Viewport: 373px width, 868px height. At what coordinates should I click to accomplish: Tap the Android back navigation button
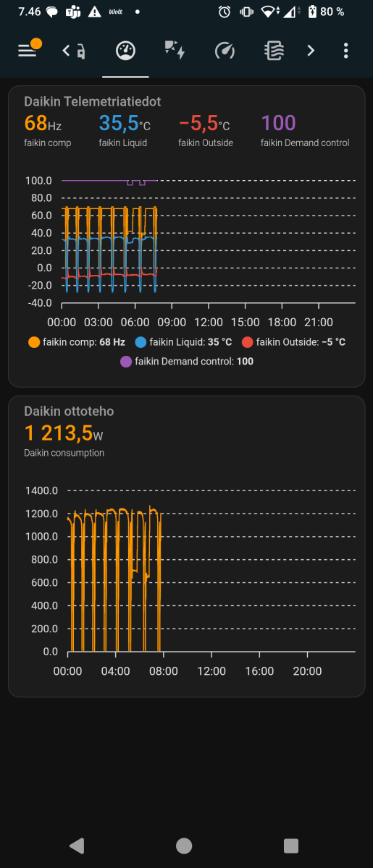pyautogui.click(x=76, y=846)
